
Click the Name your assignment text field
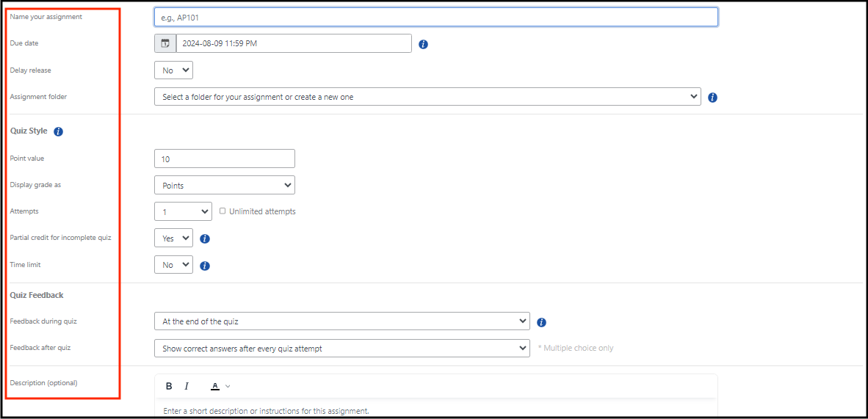435,17
